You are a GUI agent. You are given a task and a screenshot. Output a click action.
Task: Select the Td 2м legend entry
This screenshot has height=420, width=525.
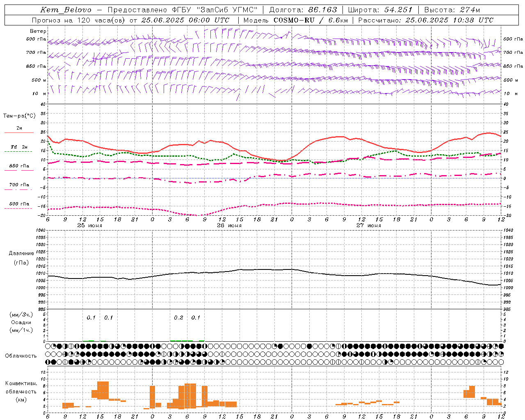click(x=19, y=147)
